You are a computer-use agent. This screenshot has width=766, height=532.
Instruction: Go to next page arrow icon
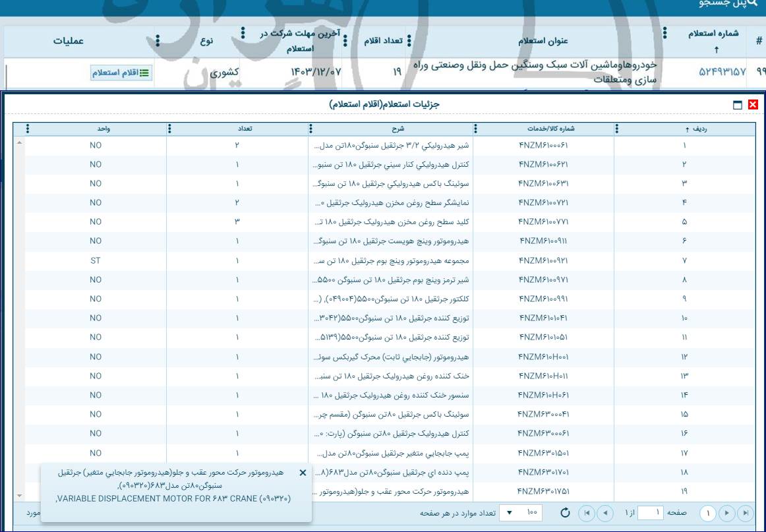[x=726, y=513]
